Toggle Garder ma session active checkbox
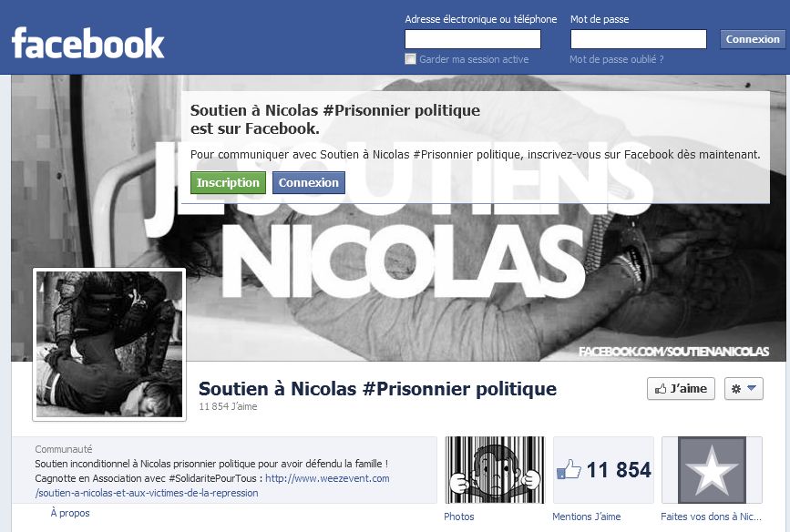Viewport: 790px width, 532px height. pyautogui.click(x=410, y=59)
